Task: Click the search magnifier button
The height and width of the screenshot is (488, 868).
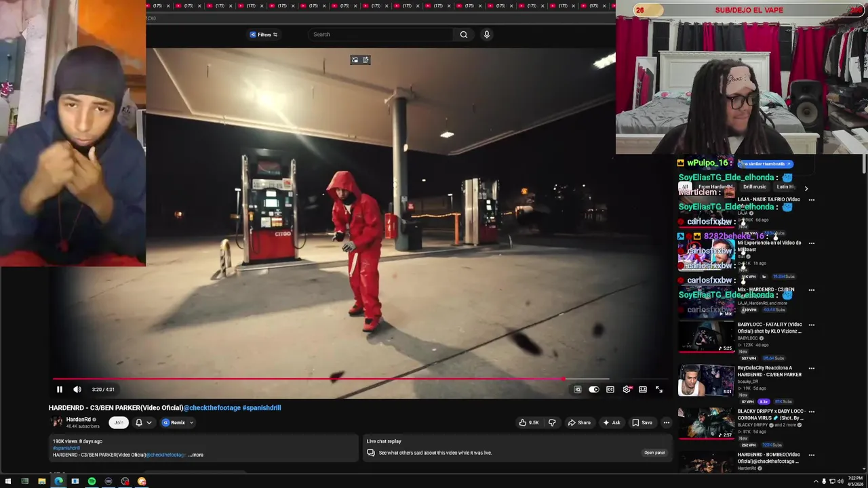Action: (x=464, y=35)
